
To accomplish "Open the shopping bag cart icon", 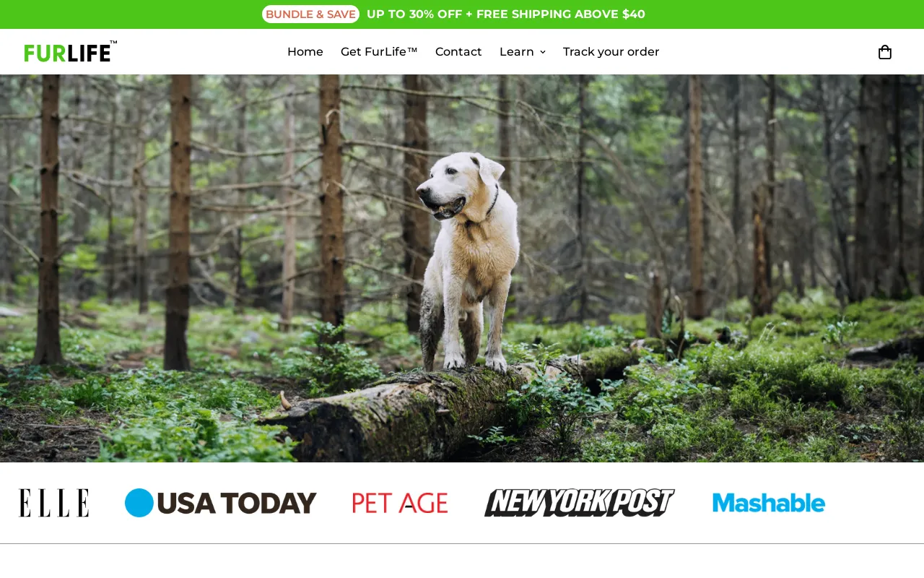I will coord(884,52).
